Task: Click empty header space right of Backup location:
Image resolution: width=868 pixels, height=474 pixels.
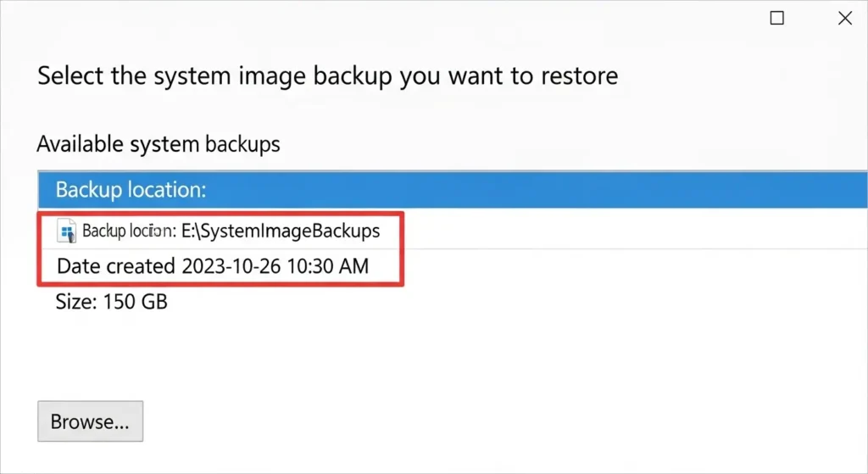Action: (537, 190)
